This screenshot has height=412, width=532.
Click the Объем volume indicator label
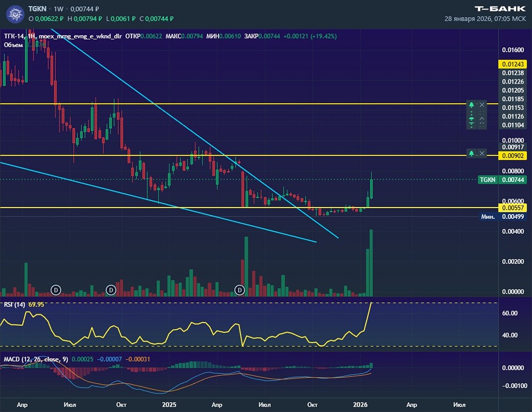coord(13,45)
